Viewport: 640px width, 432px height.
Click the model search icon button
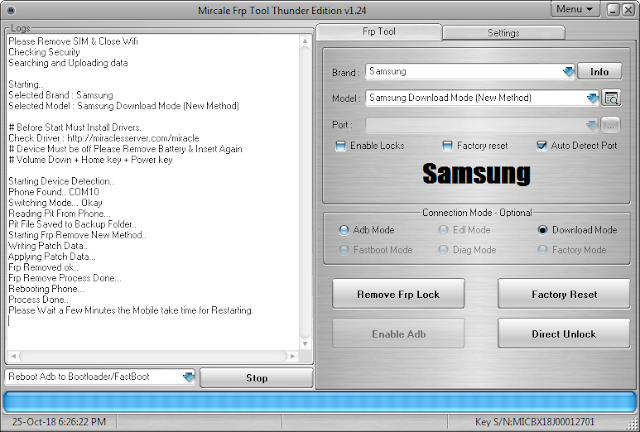coord(611,98)
